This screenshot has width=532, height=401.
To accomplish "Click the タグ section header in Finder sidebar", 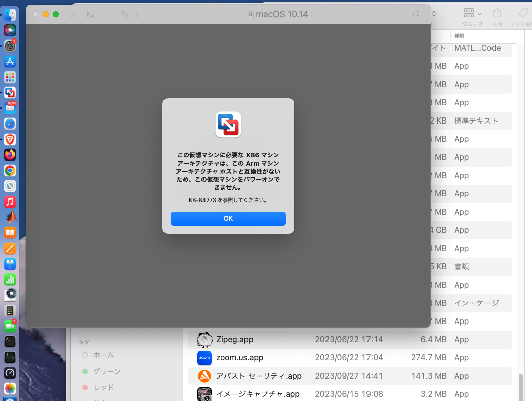I will coord(84,342).
